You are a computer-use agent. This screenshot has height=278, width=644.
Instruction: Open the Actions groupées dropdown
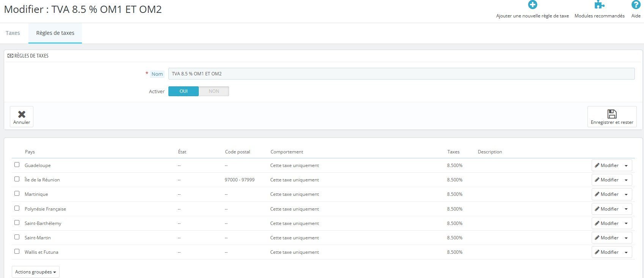click(36, 272)
